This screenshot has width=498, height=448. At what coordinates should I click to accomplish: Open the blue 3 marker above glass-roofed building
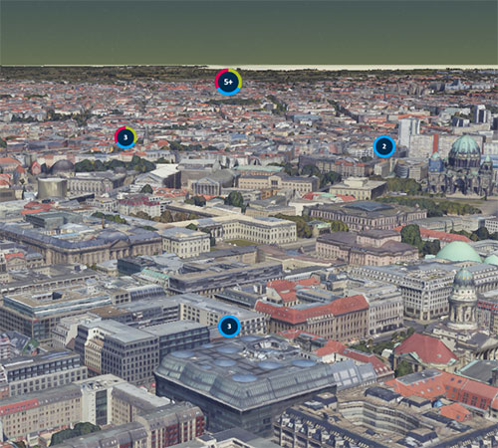coord(229,327)
